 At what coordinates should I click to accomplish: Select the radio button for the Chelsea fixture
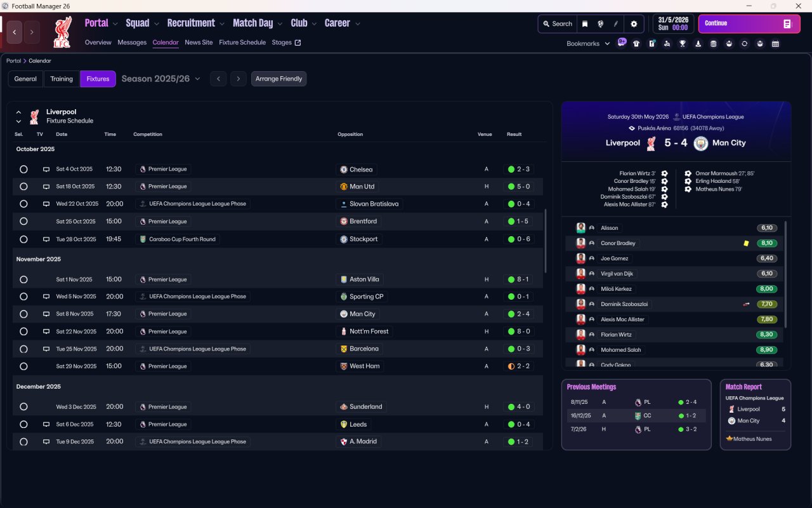tap(23, 170)
